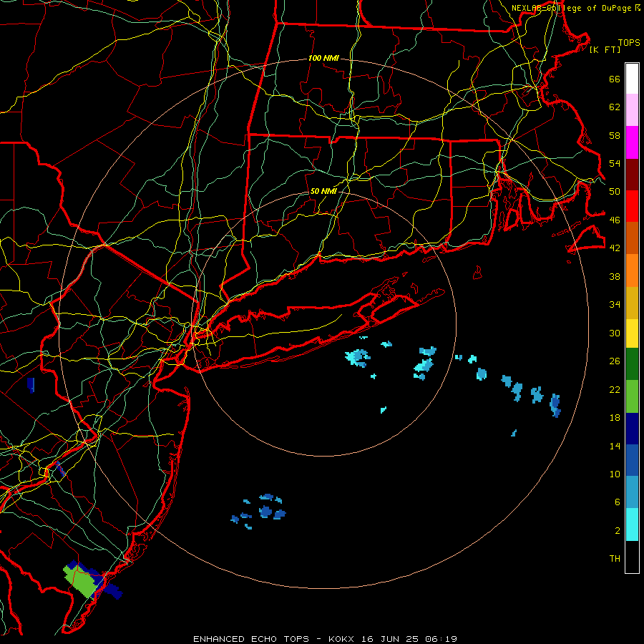This screenshot has height=644, width=644.
Task: Click the legend value '30'
Action: click(615, 333)
